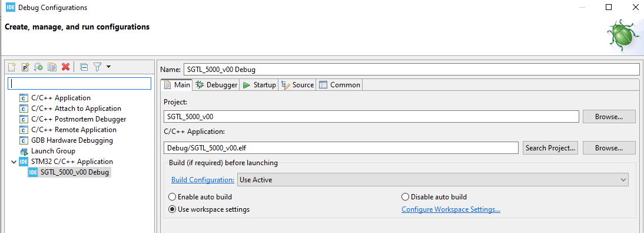Click the New prototype configuration icon

click(x=25, y=67)
